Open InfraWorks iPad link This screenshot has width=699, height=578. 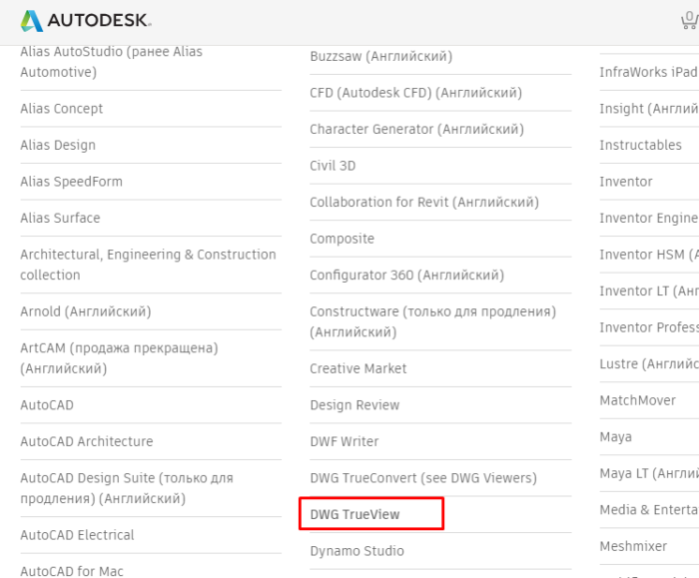[x=649, y=72]
